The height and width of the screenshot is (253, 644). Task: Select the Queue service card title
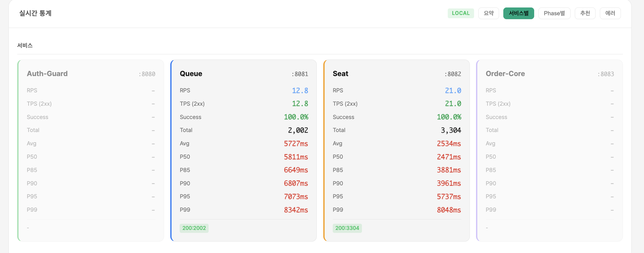[191, 74]
